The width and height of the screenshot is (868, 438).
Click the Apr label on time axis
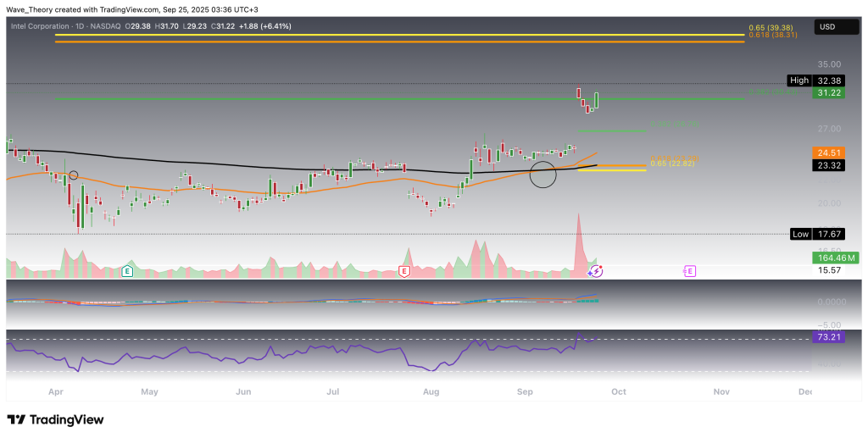[55, 391]
